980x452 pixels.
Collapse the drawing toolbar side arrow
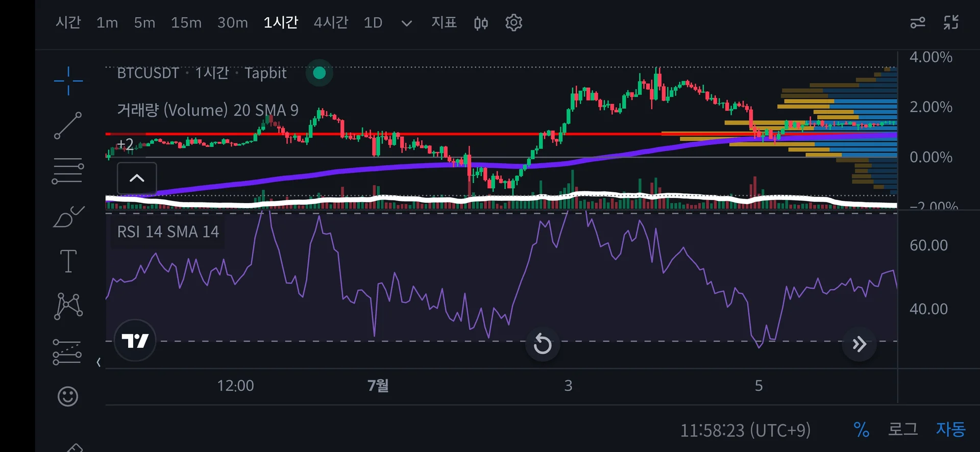click(x=99, y=362)
